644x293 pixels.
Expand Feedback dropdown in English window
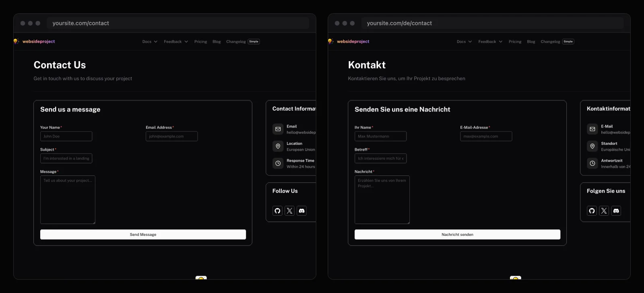[176, 41]
